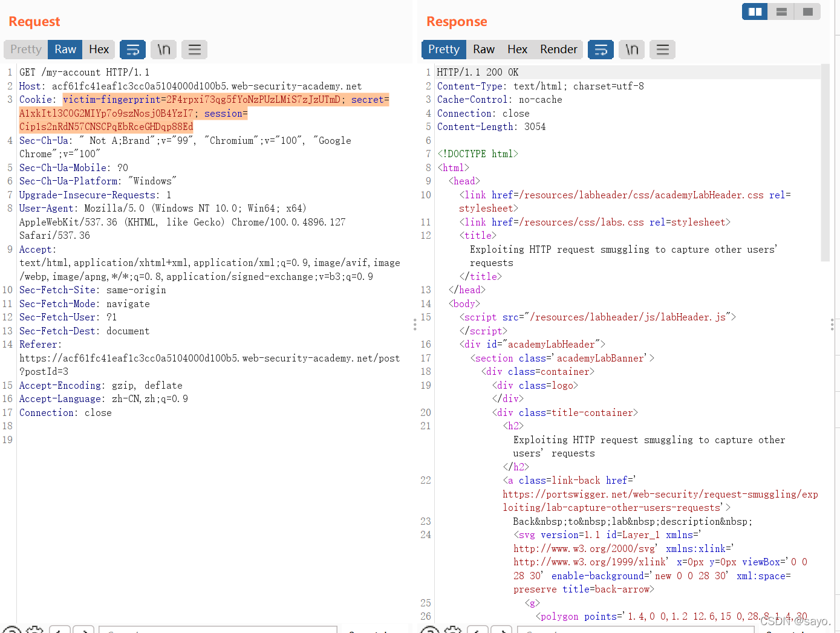Toggle line wrap icon in Request panel
Image resolution: width=840 pixels, height=633 pixels.
[132, 50]
